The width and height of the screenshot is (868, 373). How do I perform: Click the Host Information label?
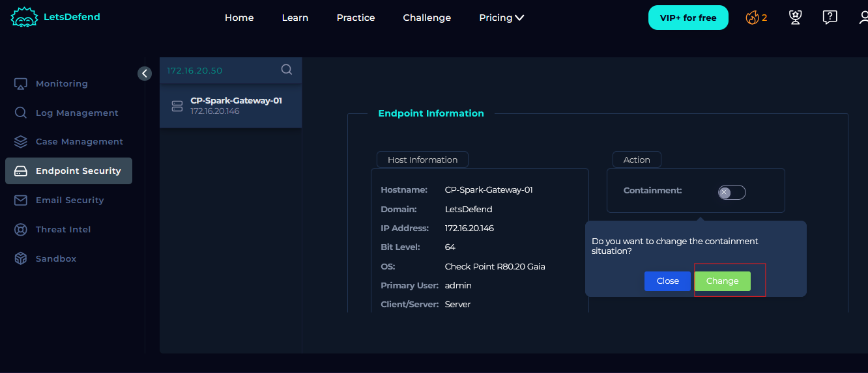[x=422, y=159]
